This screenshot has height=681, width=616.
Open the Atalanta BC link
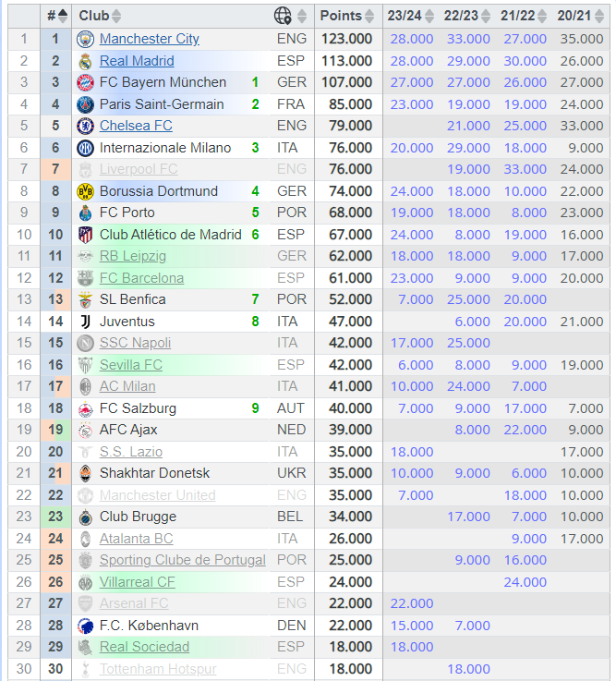coord(137,539)
